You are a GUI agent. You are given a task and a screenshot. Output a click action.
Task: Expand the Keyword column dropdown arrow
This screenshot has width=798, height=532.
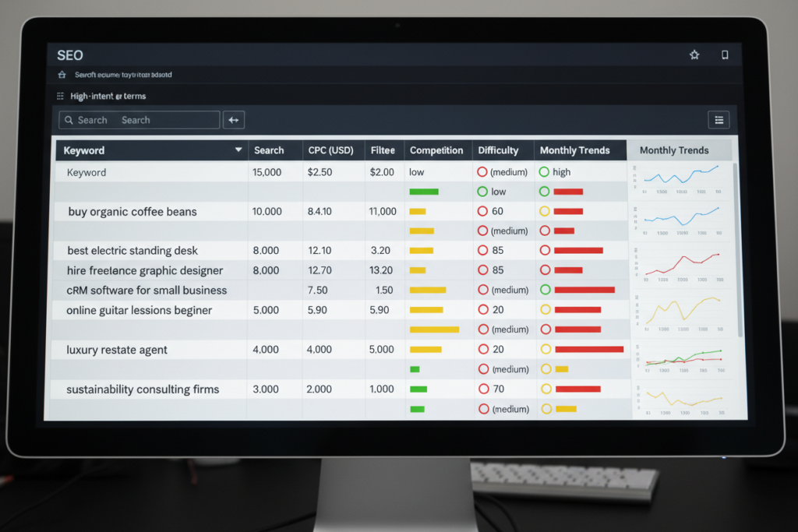coord(238,150)
